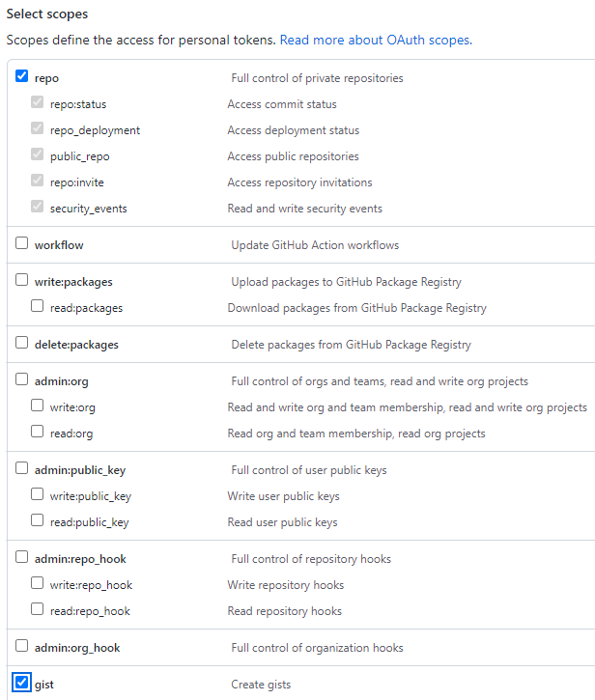Click the 'repo:invite' label

coord(77,182)
